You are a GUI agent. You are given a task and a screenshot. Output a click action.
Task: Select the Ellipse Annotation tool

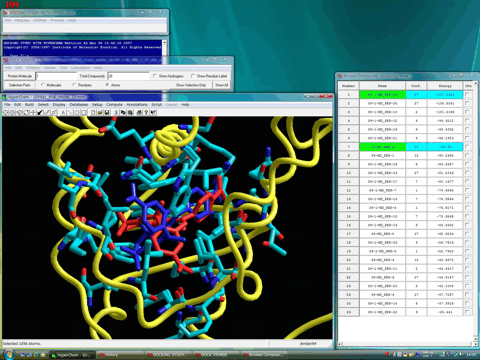point(77,112)
